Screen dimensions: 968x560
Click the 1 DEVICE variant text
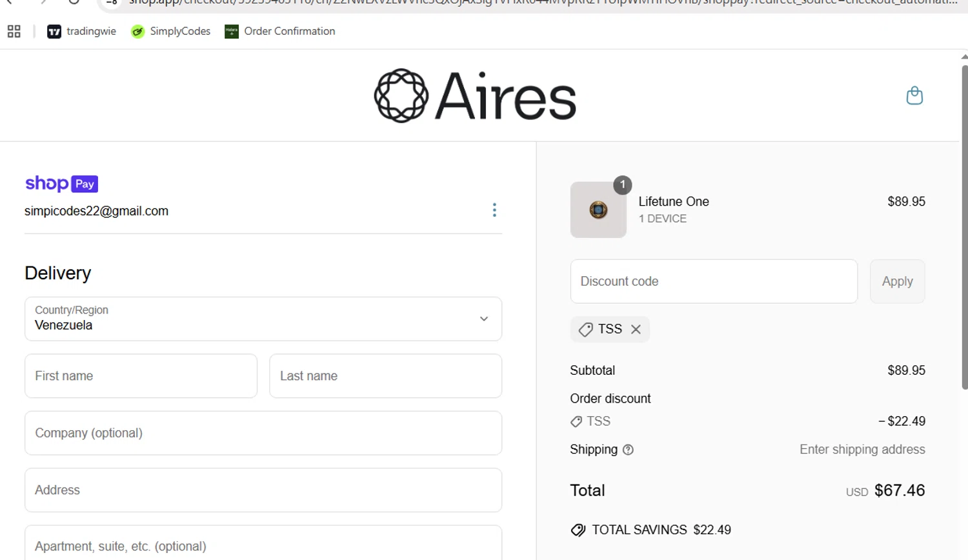[662, 219]
